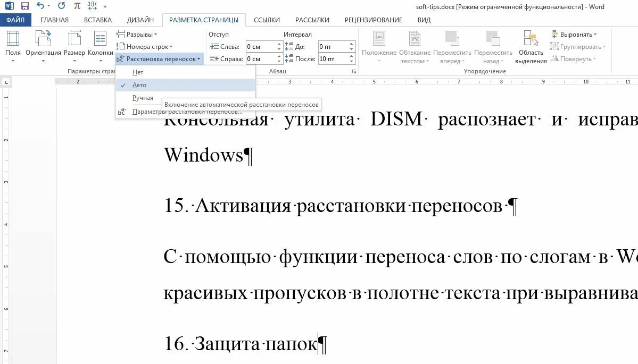Switch to the ВИД tab

click(x=424, y=20)
